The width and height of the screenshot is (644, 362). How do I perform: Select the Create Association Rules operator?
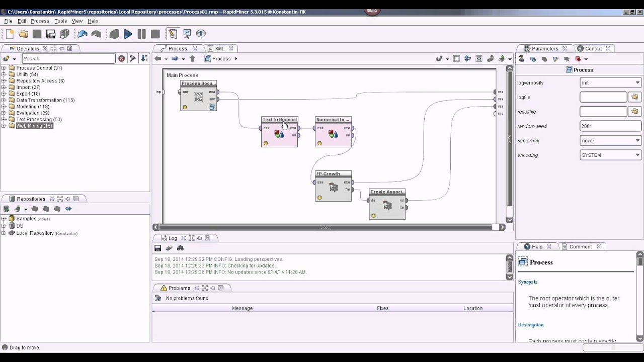tap(387, 204)
